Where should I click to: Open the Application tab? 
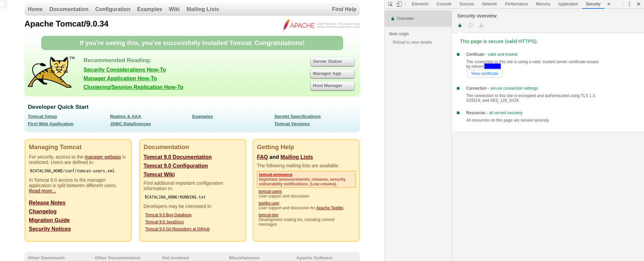tap(568, 4)
